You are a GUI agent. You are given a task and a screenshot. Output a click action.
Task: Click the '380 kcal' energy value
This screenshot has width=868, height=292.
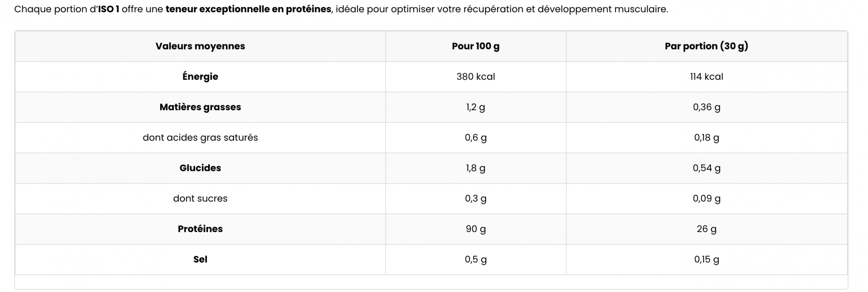[476, 76]
